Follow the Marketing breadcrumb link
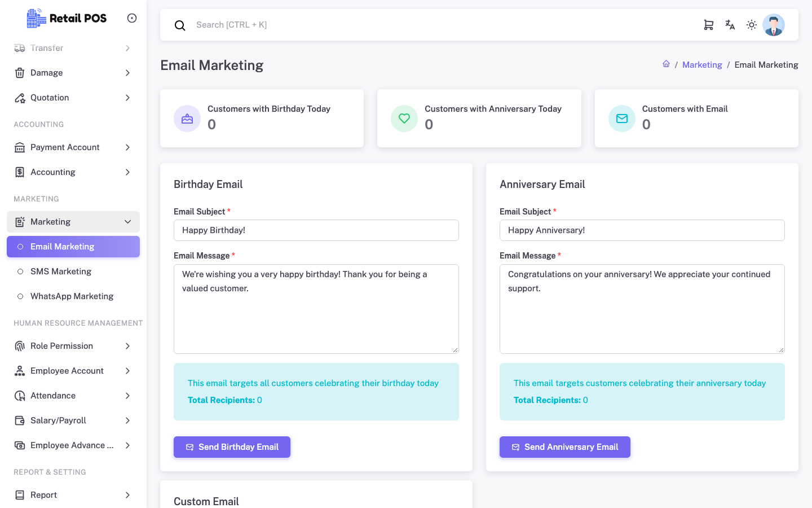 [702, 65]
